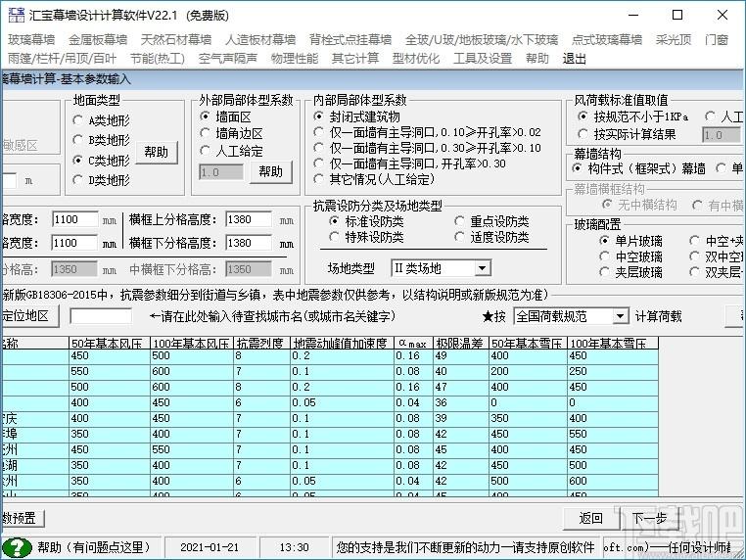
Task: Open the 场地类型 dropdown
Action: (x=482, y=268)
